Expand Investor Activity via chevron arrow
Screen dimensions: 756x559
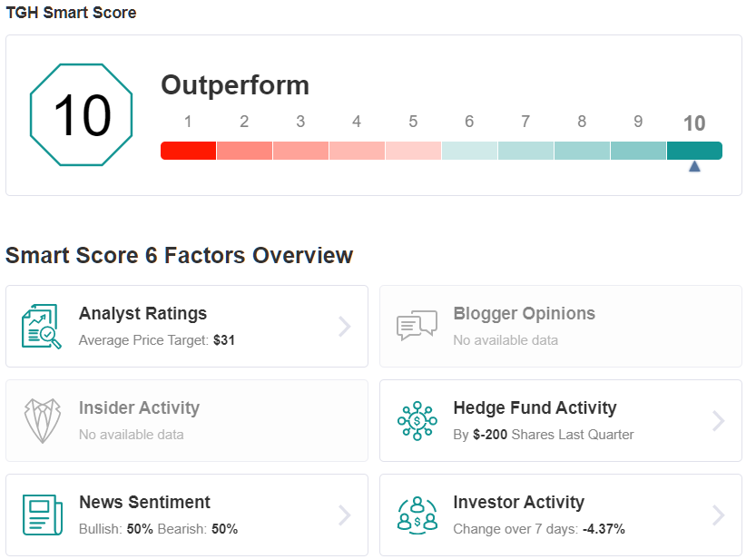tap(719, 515)
